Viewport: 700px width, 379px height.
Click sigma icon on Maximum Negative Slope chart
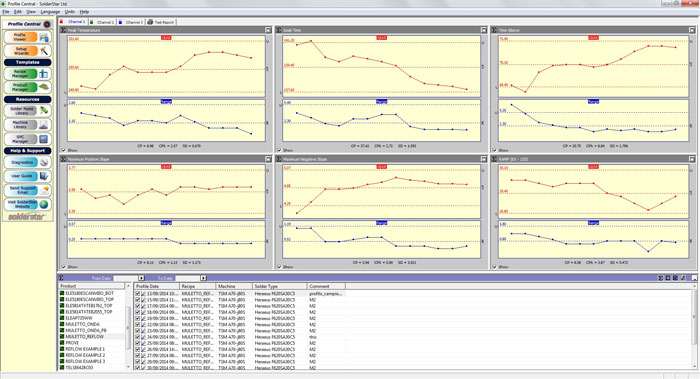pos(279,159)
